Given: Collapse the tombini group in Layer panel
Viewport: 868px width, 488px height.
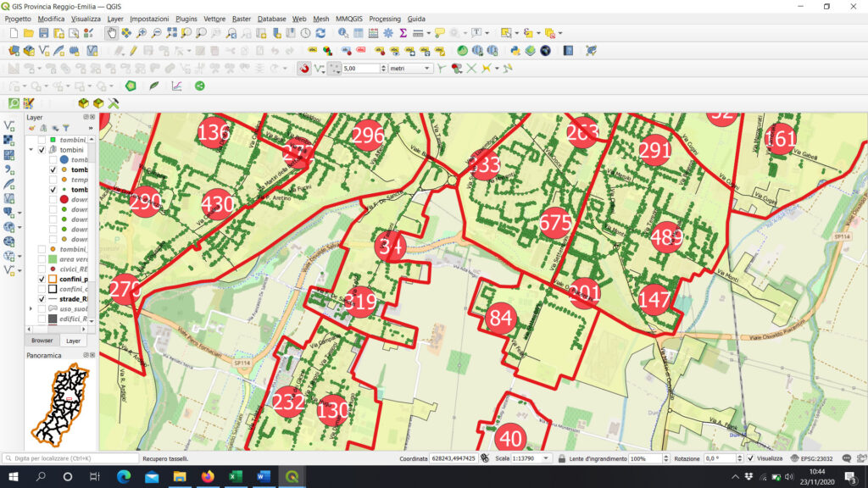Looking at the screenshot, I should click(x=31, y=150).
